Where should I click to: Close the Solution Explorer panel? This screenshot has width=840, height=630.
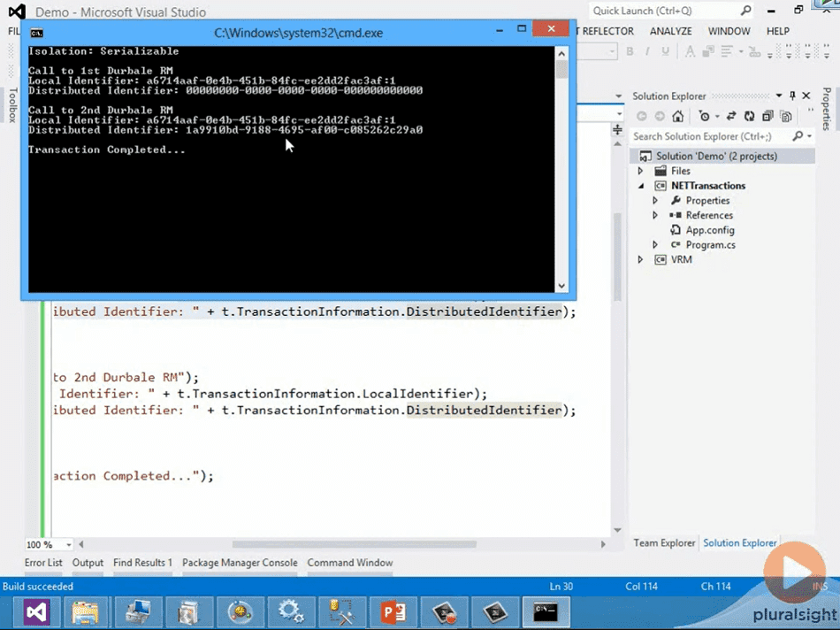806,96
